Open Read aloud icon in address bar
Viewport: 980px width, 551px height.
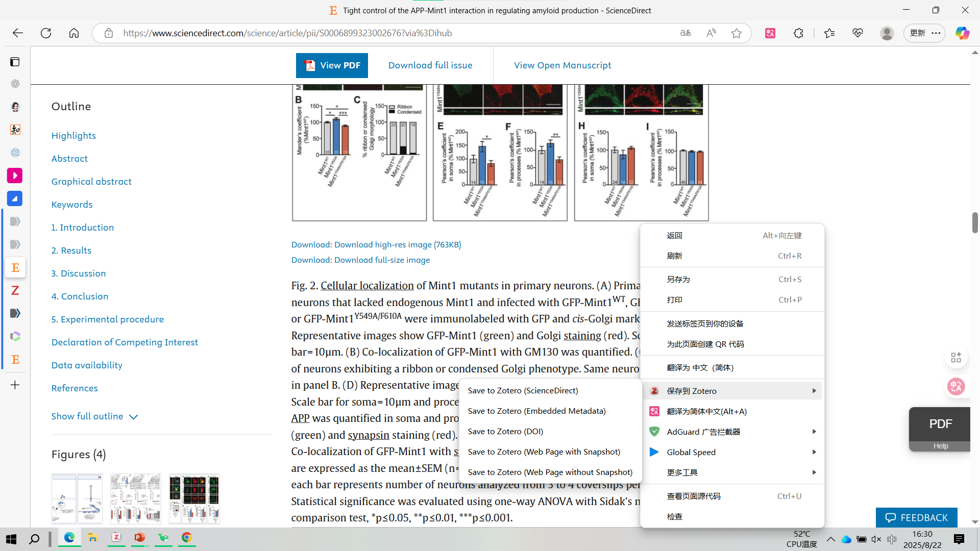click(711, 33)
